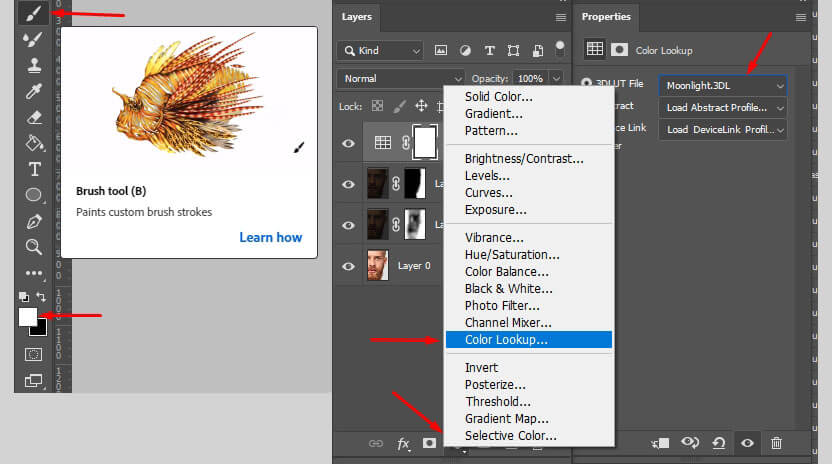832x464 pixels.
Task: Click the white foreground color swatch
Action: pos(27,317)
